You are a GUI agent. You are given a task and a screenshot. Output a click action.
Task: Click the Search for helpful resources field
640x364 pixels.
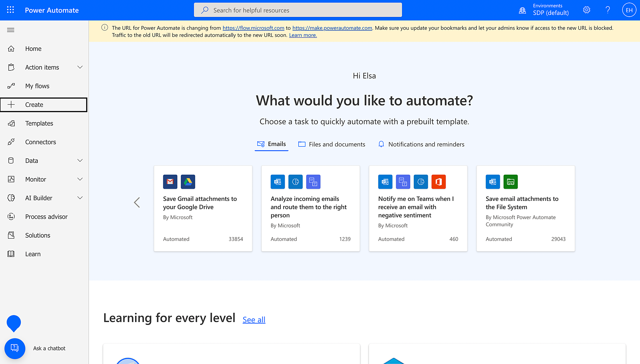(298, 10)
